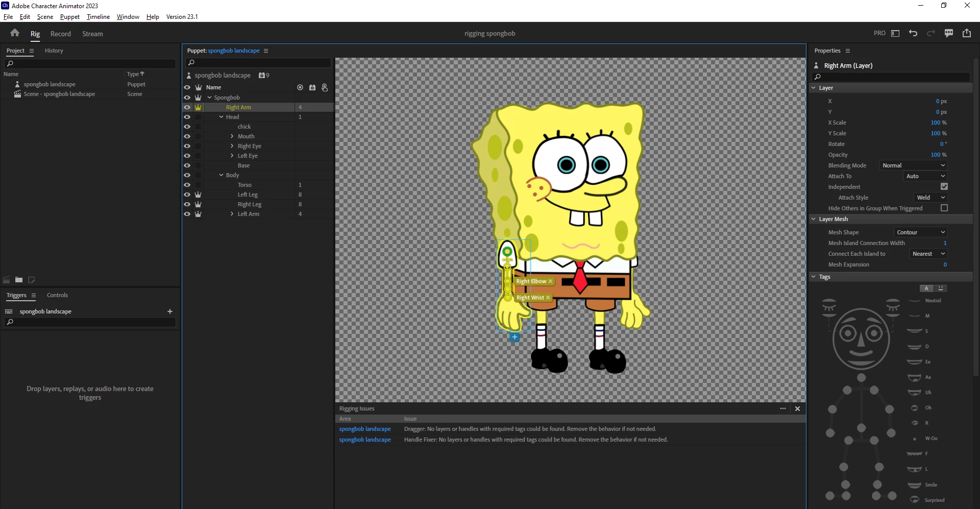Collapse the Layer Mesh section
980x509 pixels.
(x=814, y=219)
